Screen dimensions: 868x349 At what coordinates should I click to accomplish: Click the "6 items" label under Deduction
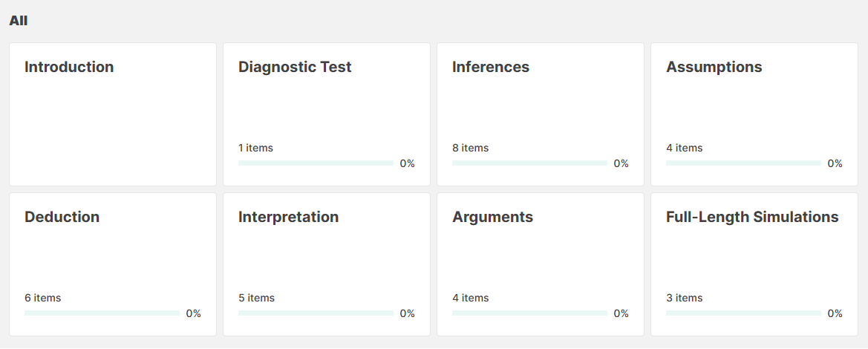click(x=42, y=298)
